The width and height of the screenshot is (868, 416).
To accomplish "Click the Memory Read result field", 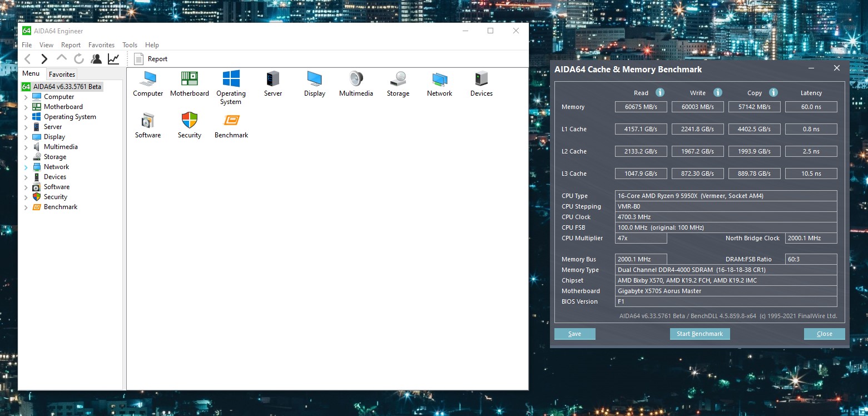I will tap(641, 107).
